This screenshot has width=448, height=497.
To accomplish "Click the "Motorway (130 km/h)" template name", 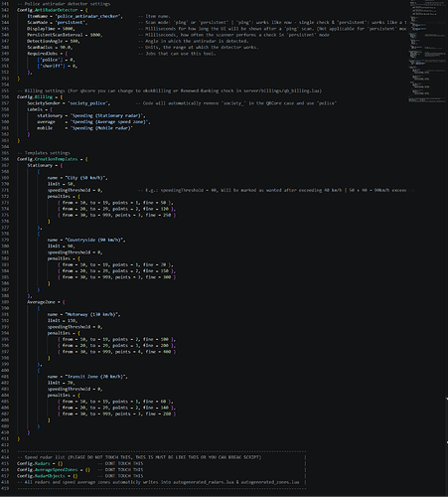I will 92,314.
